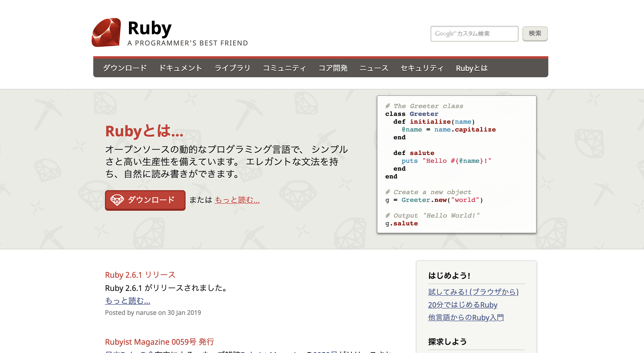Click 'A PROGRAMMER'S BEST FRIEND' tagline
This screenshot has height=353, width=644.
point(187,43)
